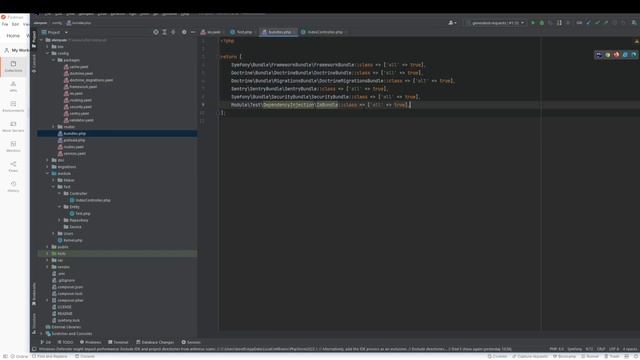This screenshot has width=640, height=360.
Task: Expand the migrations folder
Action: tap(48, 167)
